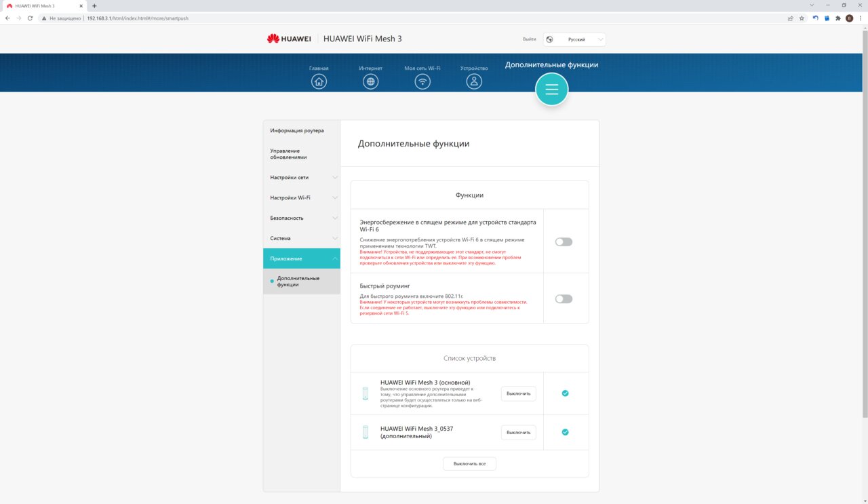868x504 pixels.
Task: Click the Mesh 3_0537 router device image
Action: (x=365, y=432)
